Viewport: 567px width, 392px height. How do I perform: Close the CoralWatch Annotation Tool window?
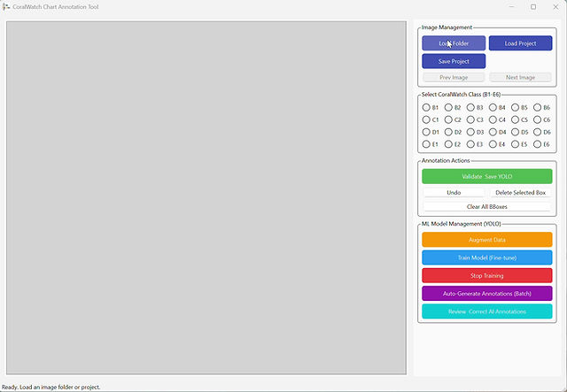(555, 7)
